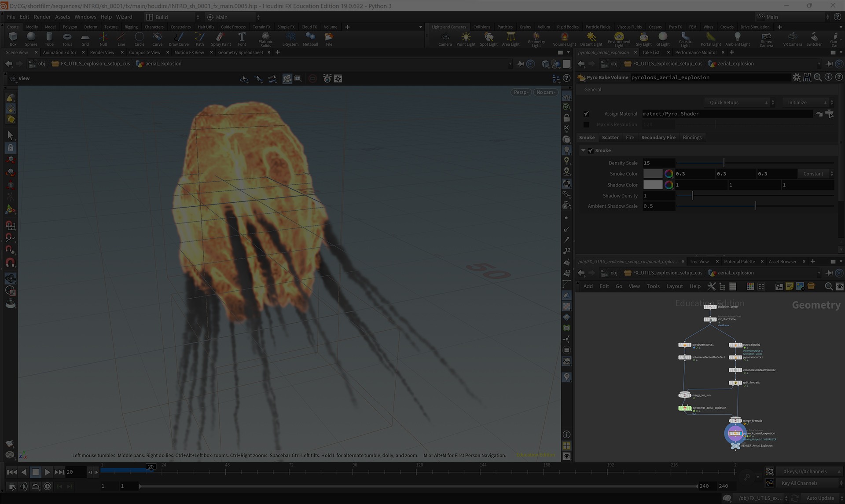Select the Tube shelf tool
This screenshot has height=504, width=845.
click(x=49, y=39)
